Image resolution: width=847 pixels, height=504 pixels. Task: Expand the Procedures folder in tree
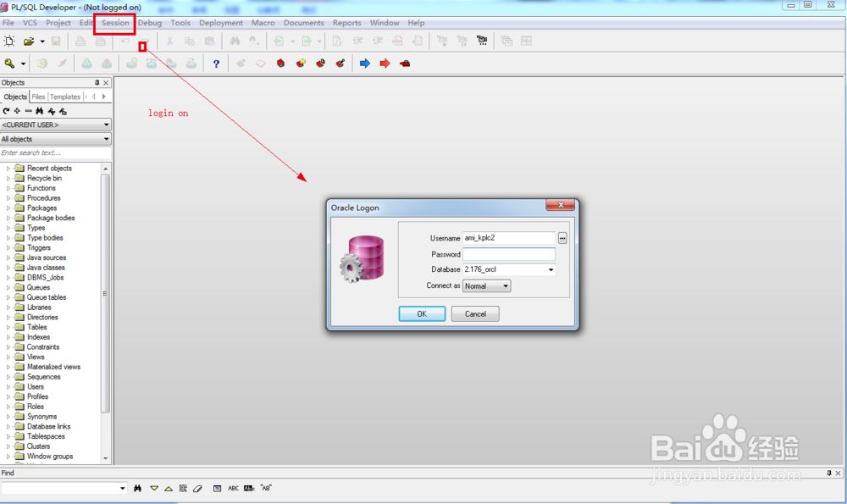(x=8, y=198)
